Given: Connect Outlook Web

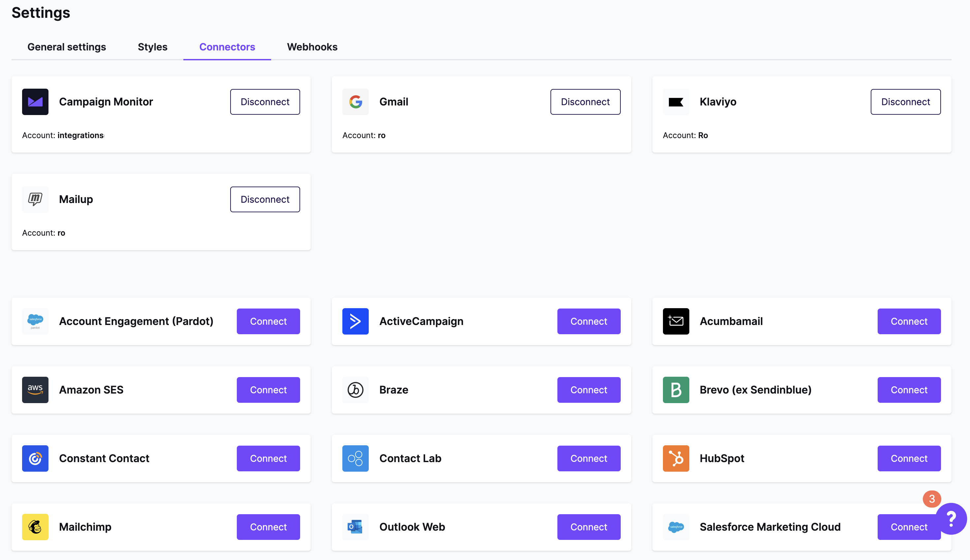Looking at the screenshot, I should [x=589, y=527].
